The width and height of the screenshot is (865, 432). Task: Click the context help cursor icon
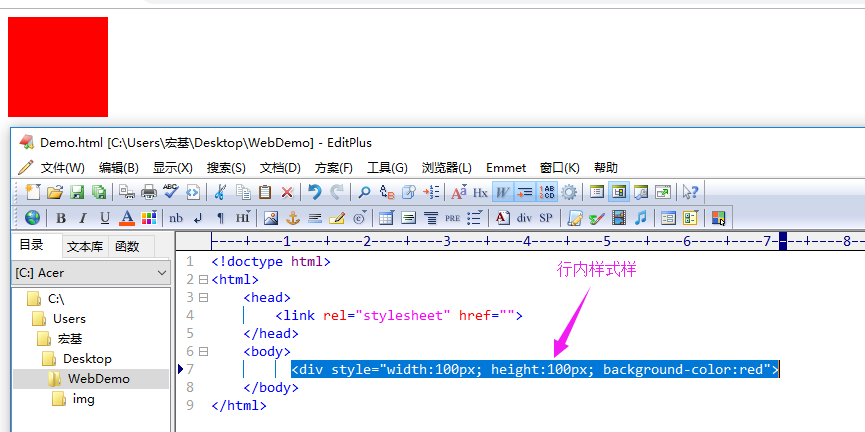(690, 192)
